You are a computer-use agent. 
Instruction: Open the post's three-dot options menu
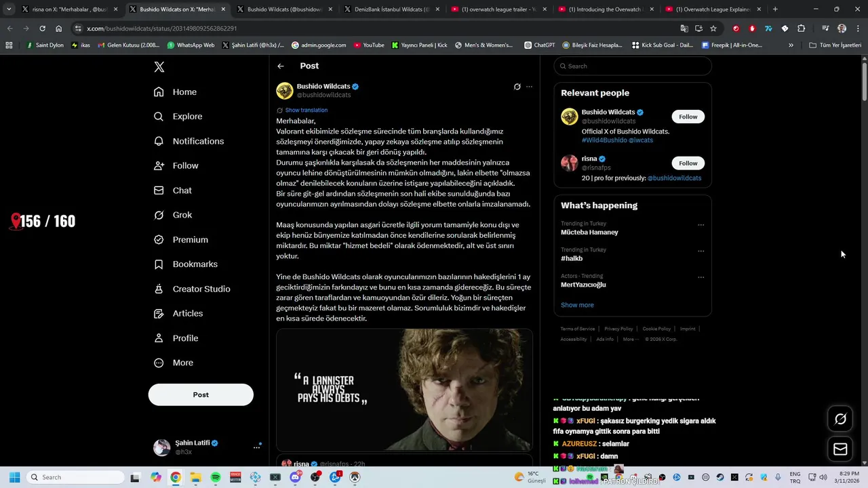click(530, 87)
